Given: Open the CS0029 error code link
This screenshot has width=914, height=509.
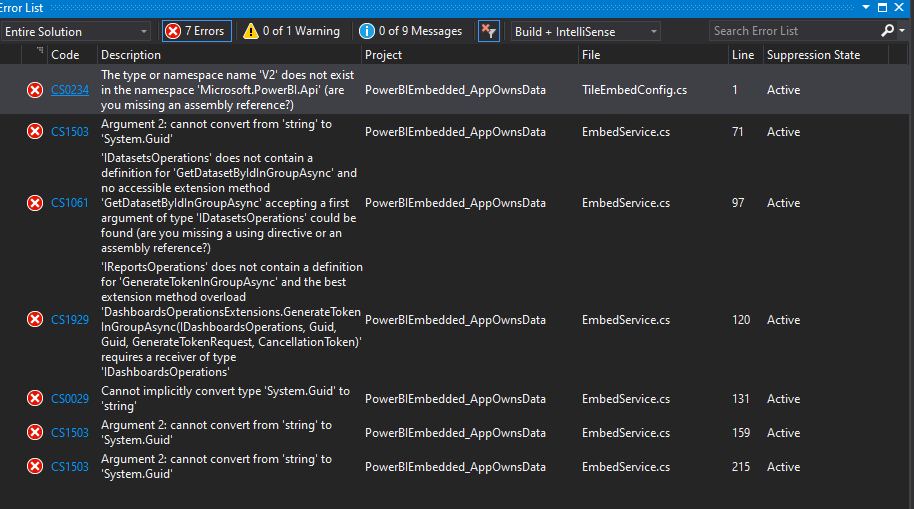Looking at the screenshot, I should [x=70, y=399].
